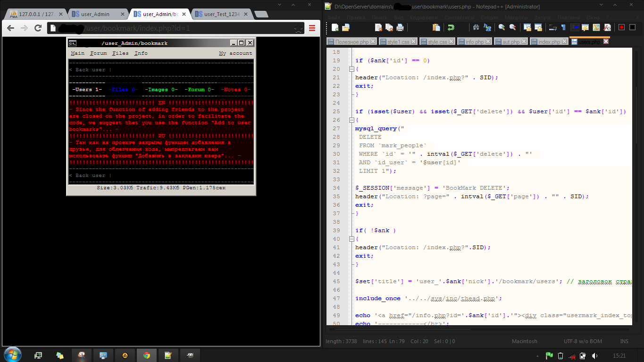Switch to the style1.css tab

[398, 42]
